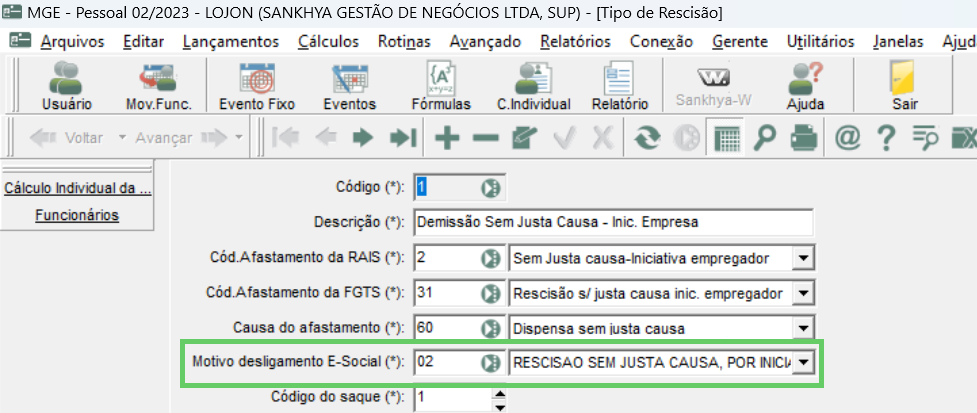
Task: Open the Rotinas menu
Action: [x=404, y=42]
